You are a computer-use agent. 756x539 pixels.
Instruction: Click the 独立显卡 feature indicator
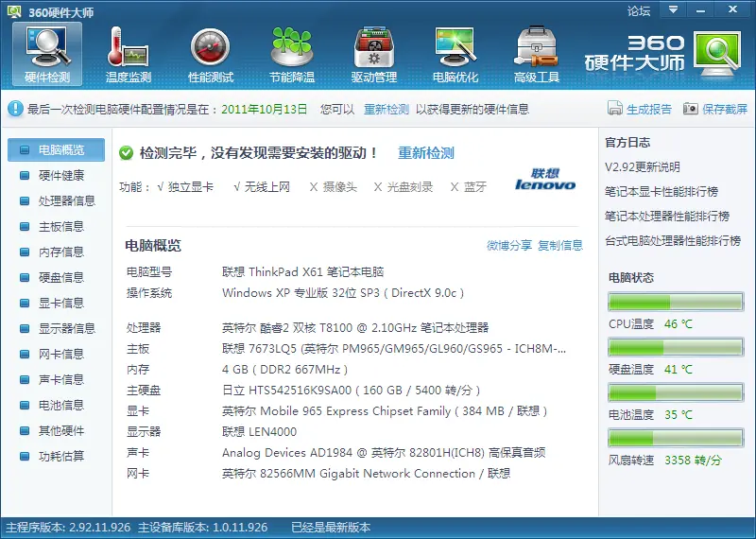(185, 187)
